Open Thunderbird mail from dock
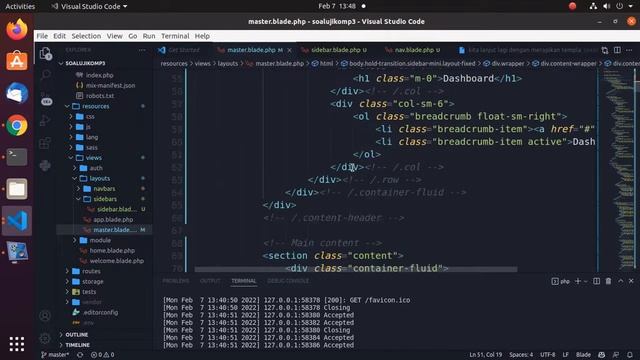640x360 pixels. point(17,93)
